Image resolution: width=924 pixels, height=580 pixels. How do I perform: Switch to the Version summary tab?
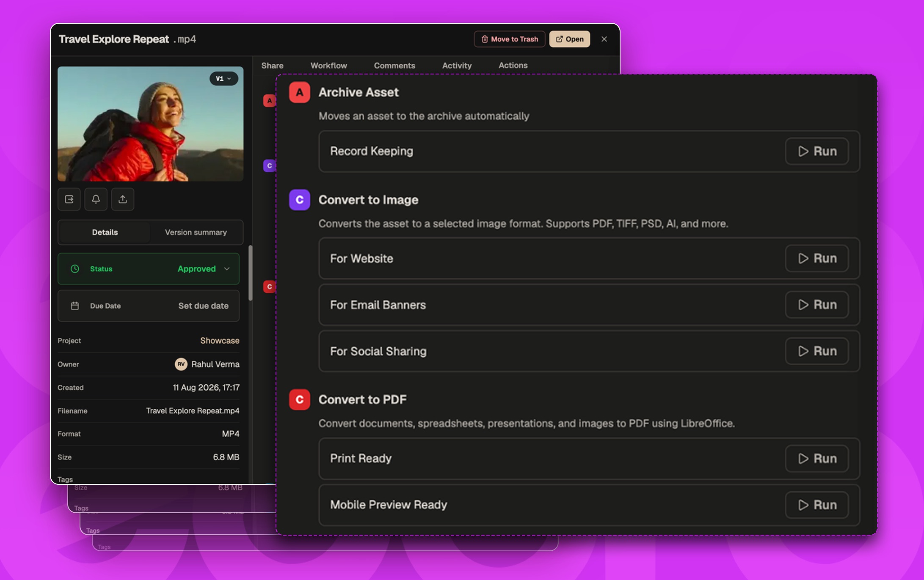196,232
